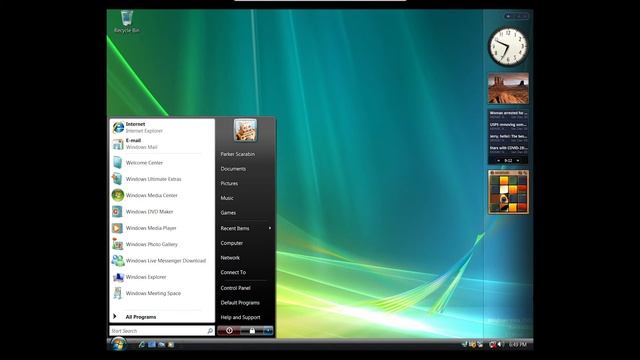
Task: Open Computer from Start menu
Action: [231, 243]
